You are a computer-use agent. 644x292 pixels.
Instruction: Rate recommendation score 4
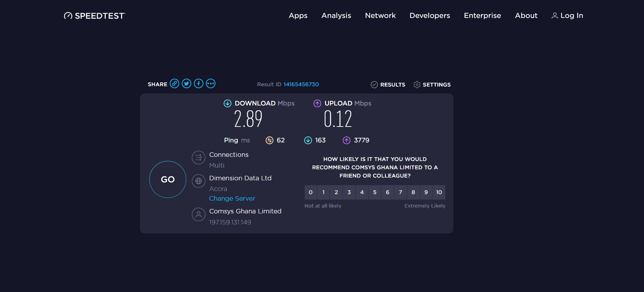[362, 192]
